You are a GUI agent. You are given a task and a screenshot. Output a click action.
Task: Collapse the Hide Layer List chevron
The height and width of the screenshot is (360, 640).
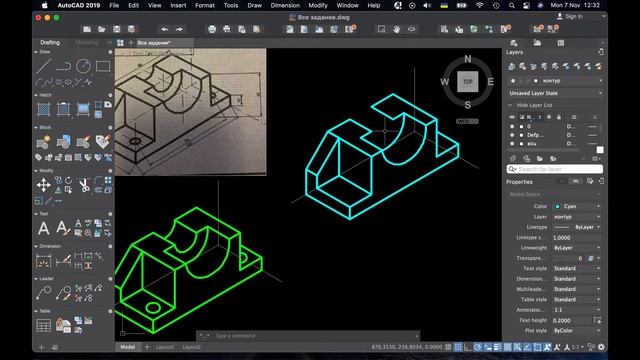(510, 105)
